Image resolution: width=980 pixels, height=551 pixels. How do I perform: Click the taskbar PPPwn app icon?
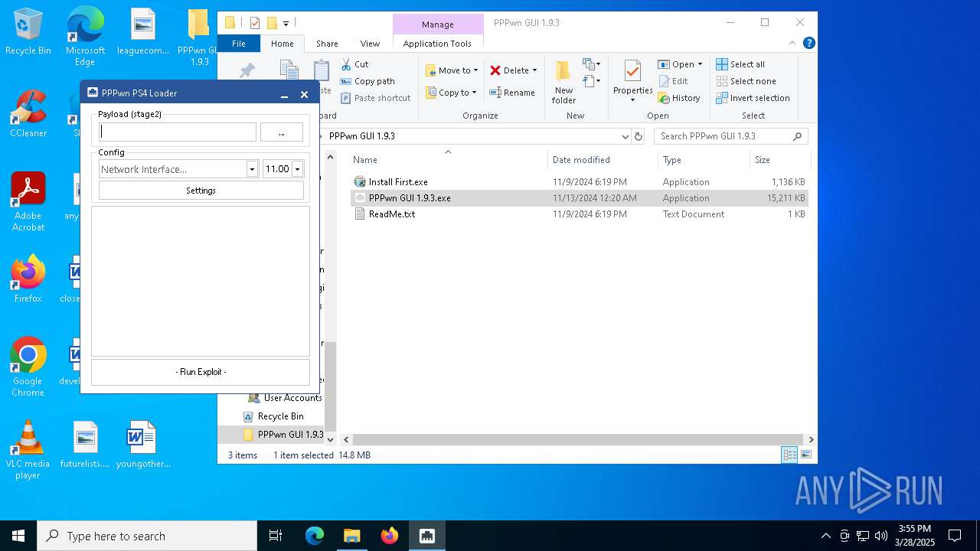point(427,536)
